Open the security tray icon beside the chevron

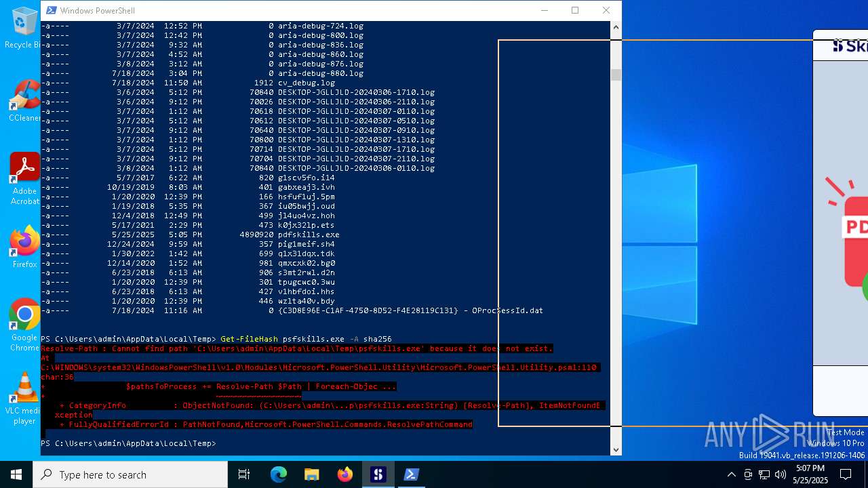tap(748, 474)
